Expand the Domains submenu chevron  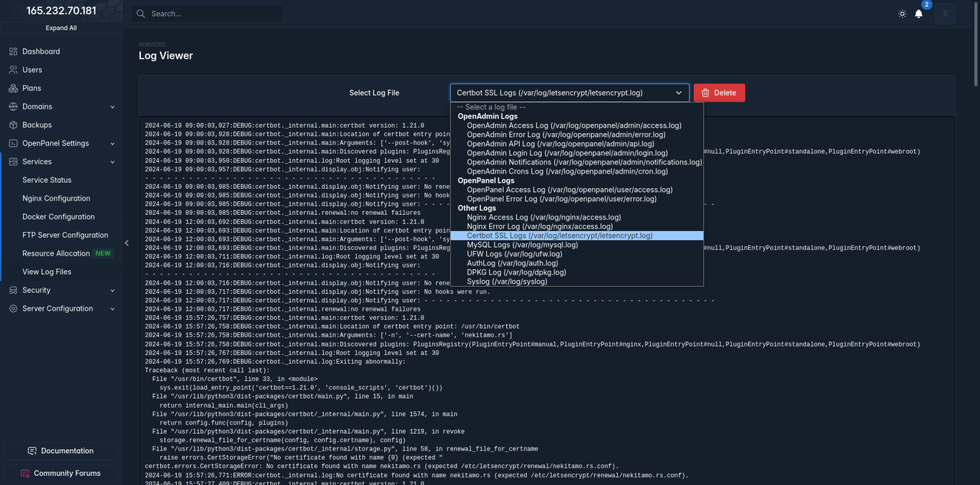(x=113, y=106)
